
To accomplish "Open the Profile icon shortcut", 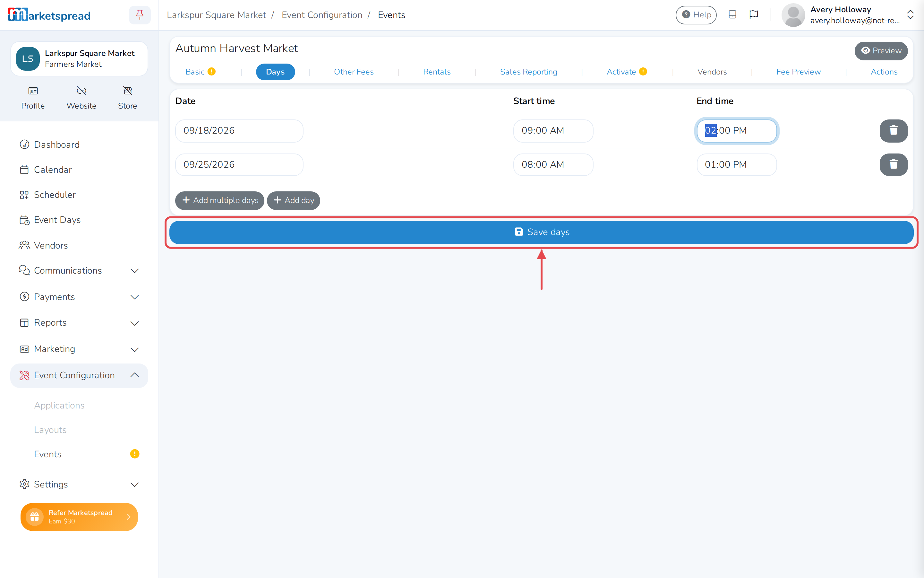I will coord(33,98).
